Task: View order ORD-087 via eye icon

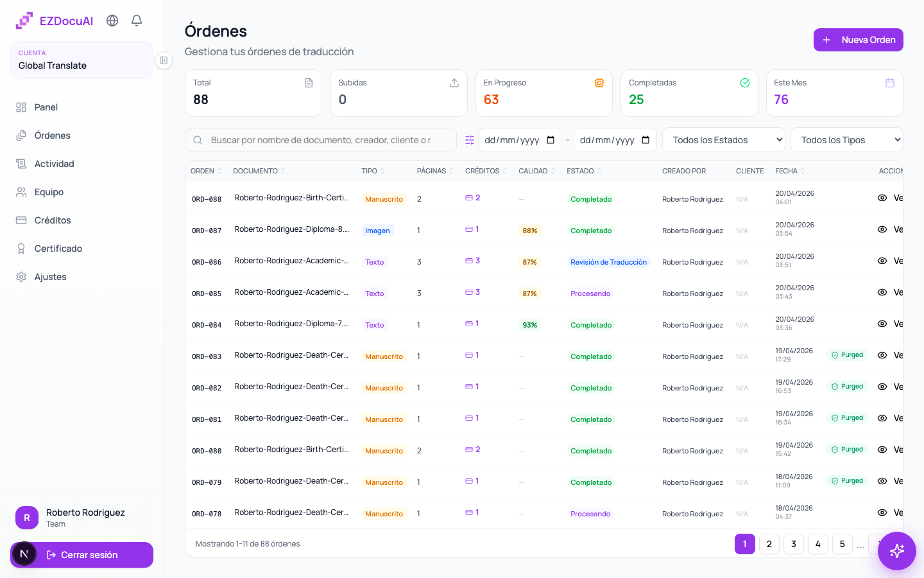Action: pos(882,229)
